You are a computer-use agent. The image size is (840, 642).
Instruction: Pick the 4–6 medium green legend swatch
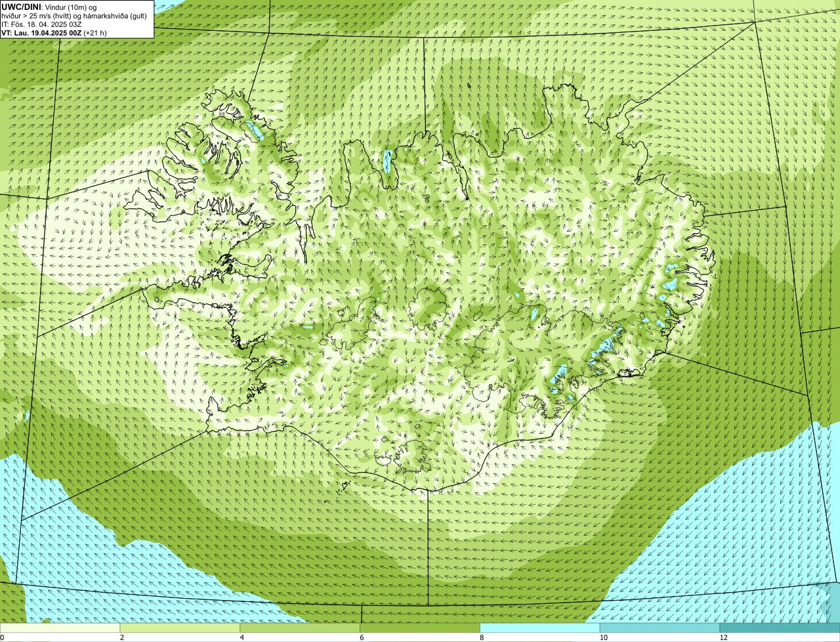click(x=300, y=628)
